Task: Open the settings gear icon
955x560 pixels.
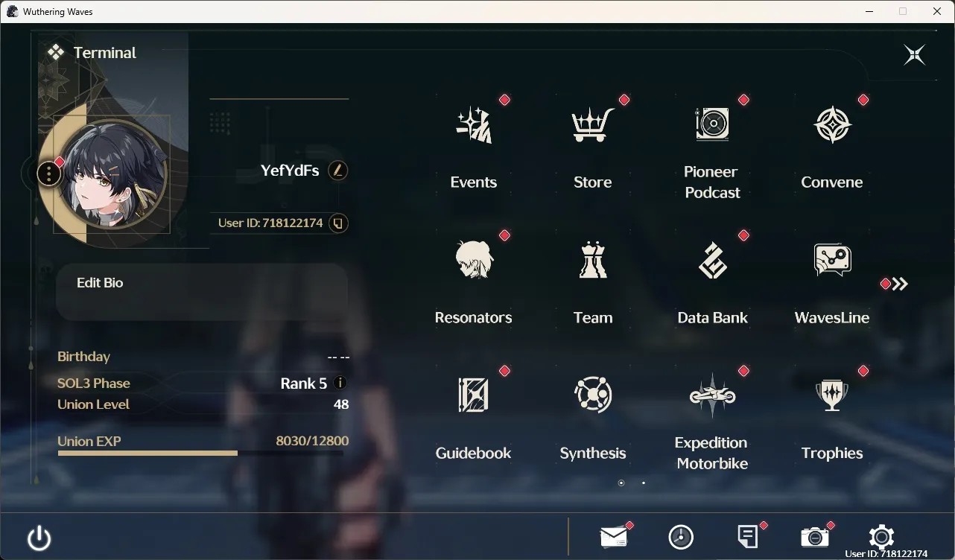Action: (881, 537)
